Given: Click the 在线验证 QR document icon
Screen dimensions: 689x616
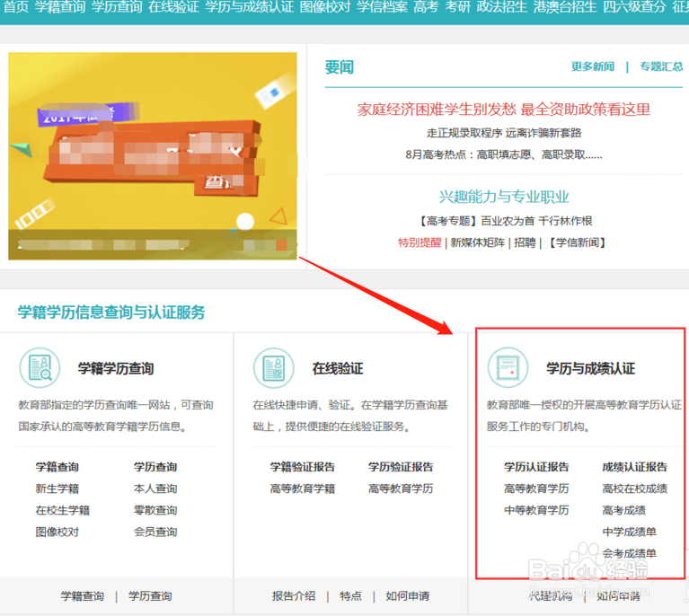Looking at the screenshot, I should [x=273, y=368].
